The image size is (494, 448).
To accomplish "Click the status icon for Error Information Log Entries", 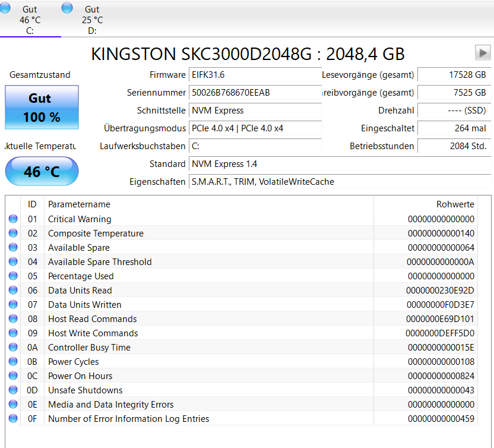I will (13, 419).
